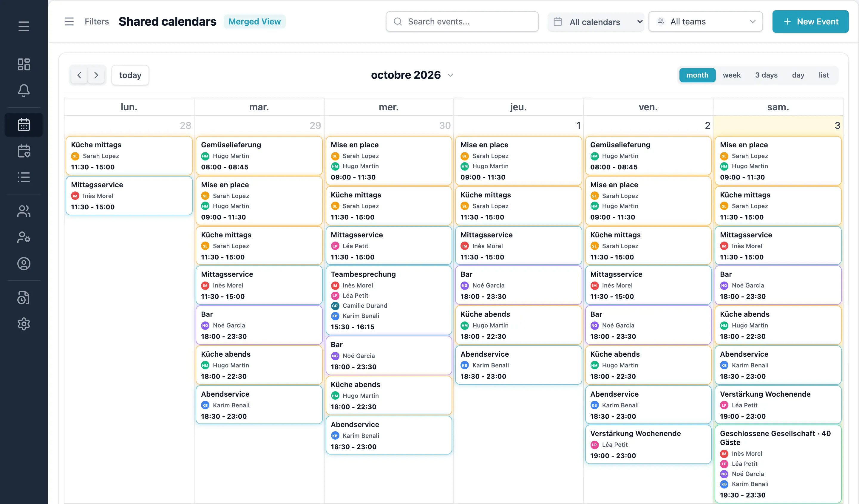This screenshot has width=859, height=504.
Task: Click the search magnifier icon
Action: [398, 21]
